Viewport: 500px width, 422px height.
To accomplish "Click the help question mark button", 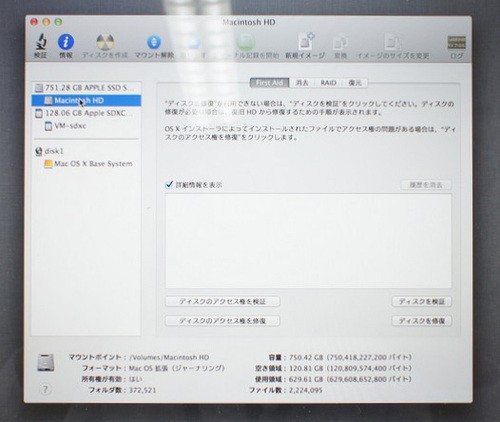I will pos(45,389).
